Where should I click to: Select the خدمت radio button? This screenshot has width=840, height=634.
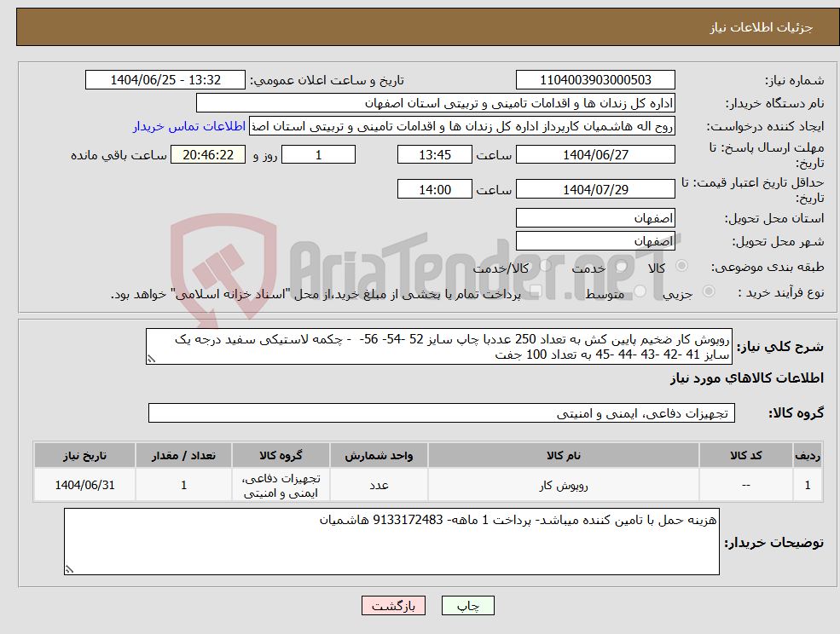click(x=623, y=266)
